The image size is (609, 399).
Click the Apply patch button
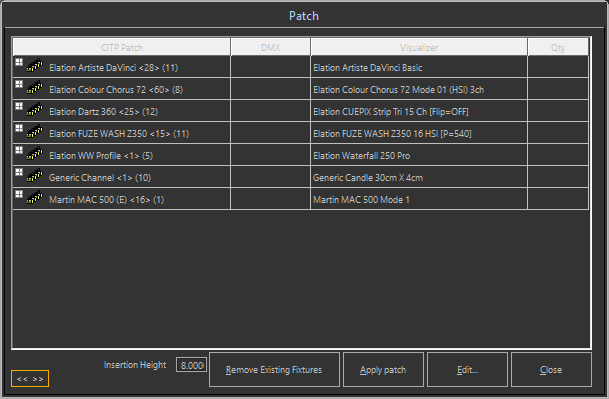click(x=383, y=369)
